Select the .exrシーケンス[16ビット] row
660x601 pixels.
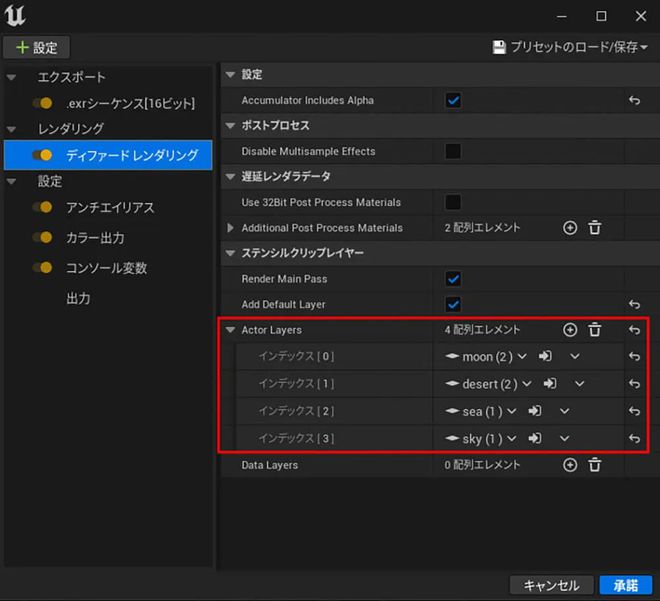(108, 103)
